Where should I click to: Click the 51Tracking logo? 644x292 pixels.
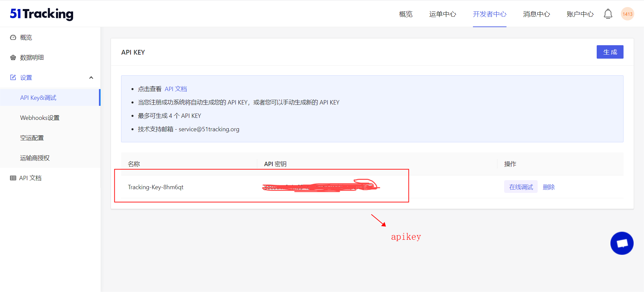coord(42,14)
